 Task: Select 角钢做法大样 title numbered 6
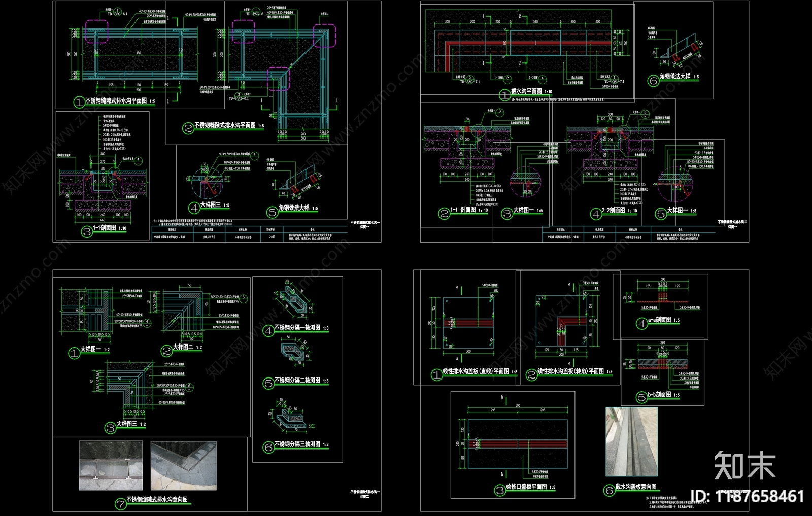[674, 78]
